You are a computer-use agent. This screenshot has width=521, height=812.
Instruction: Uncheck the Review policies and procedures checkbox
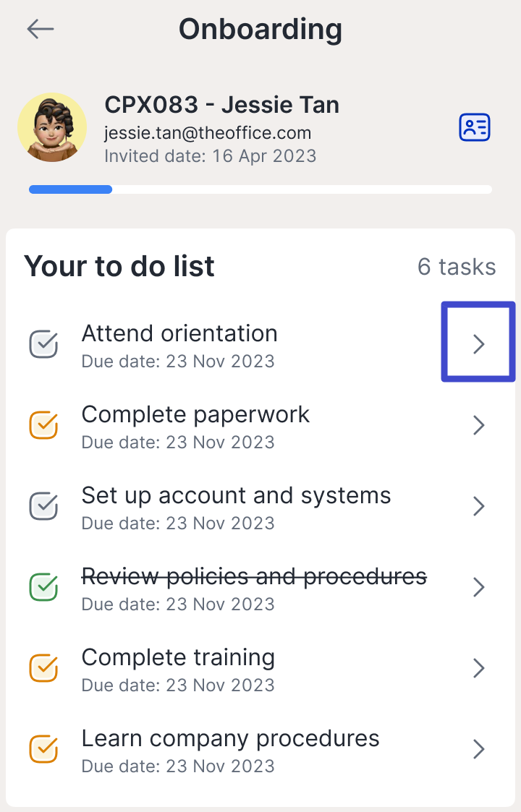tap(43, 587)
